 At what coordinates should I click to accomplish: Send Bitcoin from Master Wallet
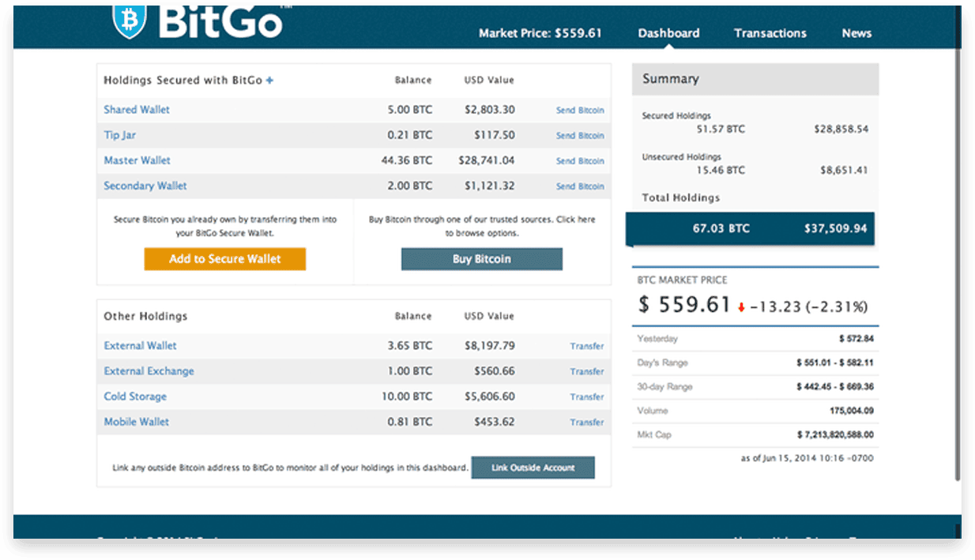click(x=580, y=161)
